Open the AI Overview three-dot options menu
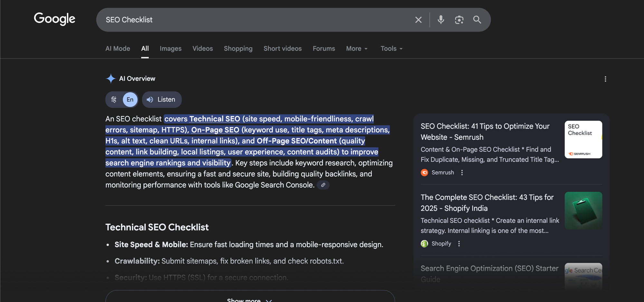This screenshot has width=644, height=302. point(605,79)
